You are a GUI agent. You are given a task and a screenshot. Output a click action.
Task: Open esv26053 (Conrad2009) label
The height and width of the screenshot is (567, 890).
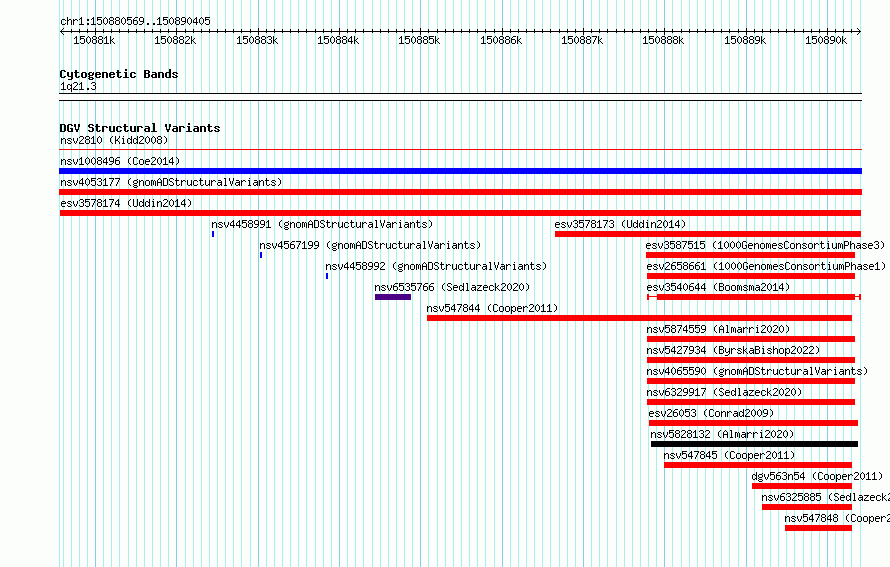click(x=711, y=413)
